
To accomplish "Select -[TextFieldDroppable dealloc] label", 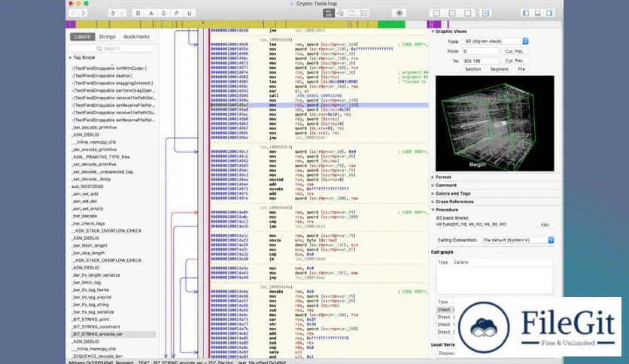I will point(102,76).
